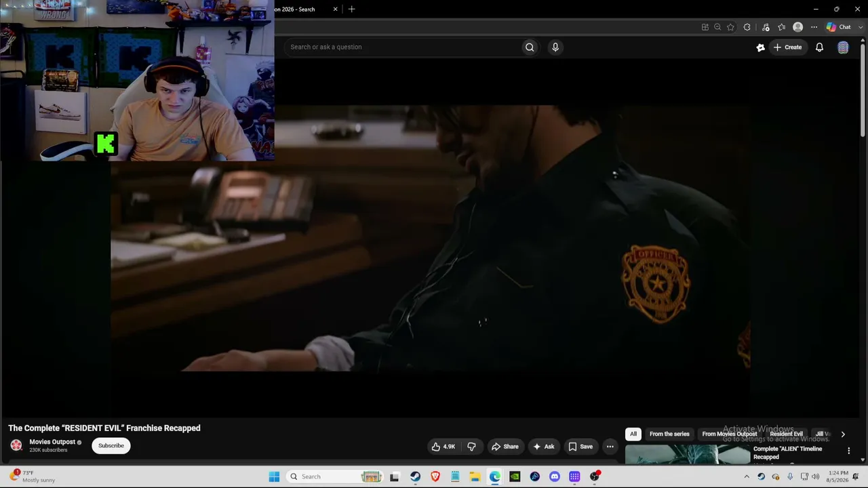Open a new browser tab
This screenshot has height=488, width=868.
[x=351, y=9]
